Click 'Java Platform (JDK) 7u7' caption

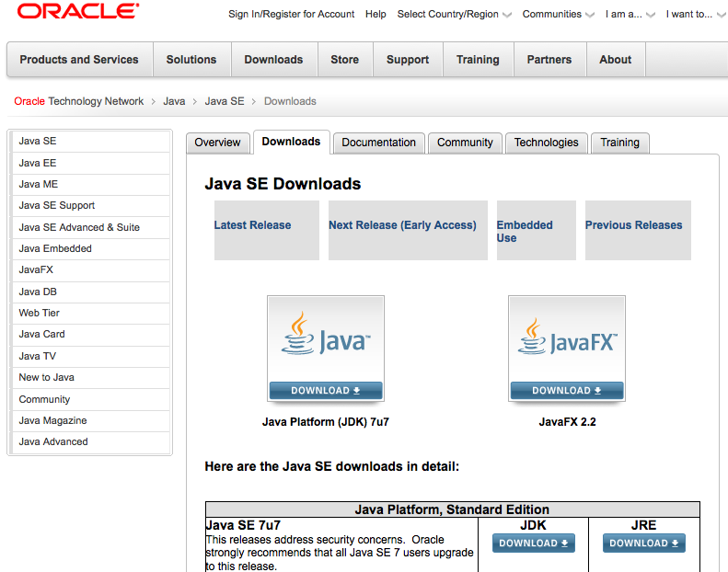(326, 422)
